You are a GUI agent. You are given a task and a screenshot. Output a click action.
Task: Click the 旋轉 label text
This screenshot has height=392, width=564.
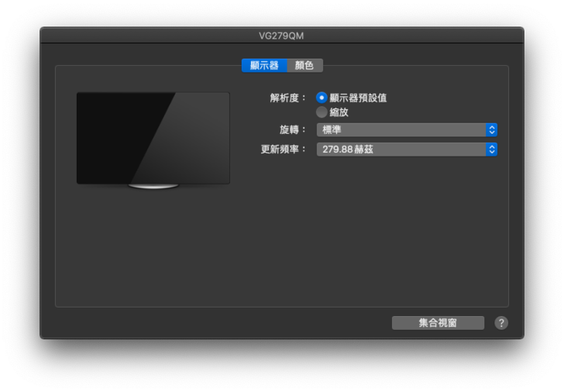click(292, 130)
